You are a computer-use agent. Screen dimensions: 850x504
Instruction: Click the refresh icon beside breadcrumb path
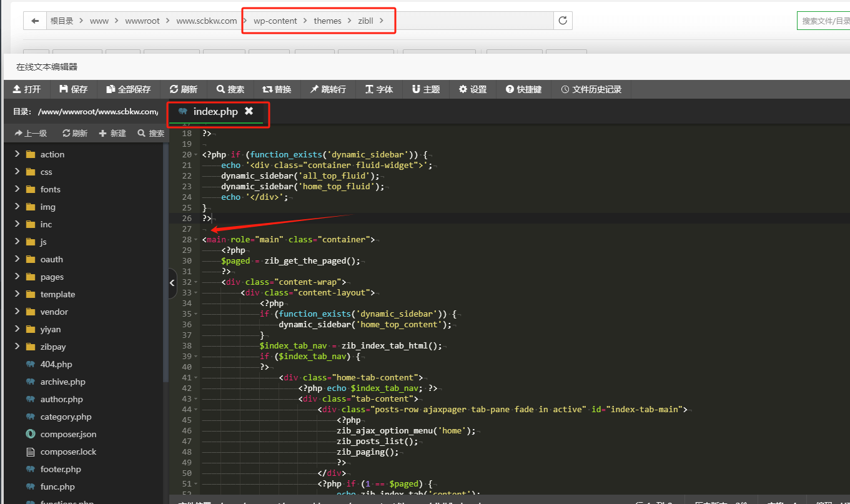(563, 21)
